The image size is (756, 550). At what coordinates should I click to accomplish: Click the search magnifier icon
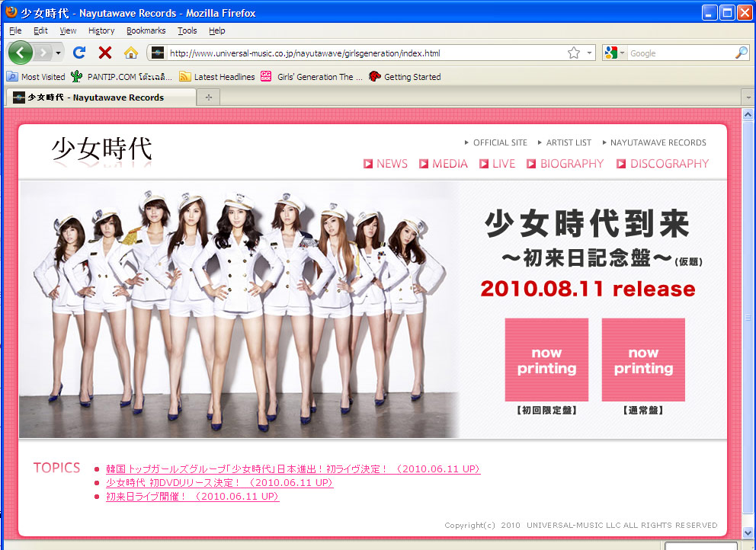point(742,53)
